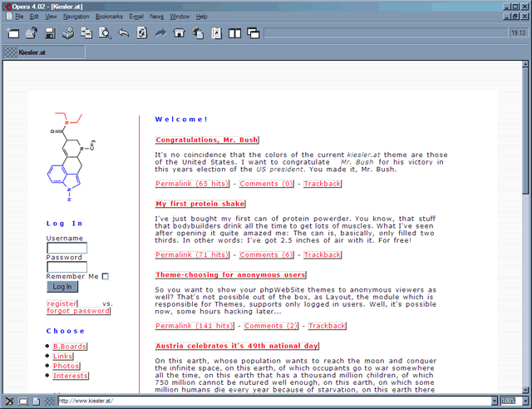The image size is (532, 409).
Task: Click the Print icon in toolbar
Action: (67, 33)
